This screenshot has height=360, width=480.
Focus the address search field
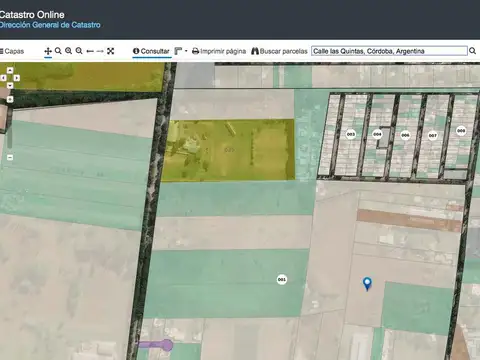(x=389, y=51)
